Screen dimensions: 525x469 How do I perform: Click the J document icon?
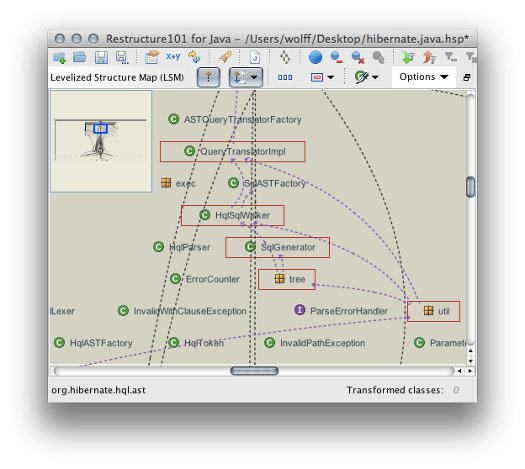(x=255, y=57)
